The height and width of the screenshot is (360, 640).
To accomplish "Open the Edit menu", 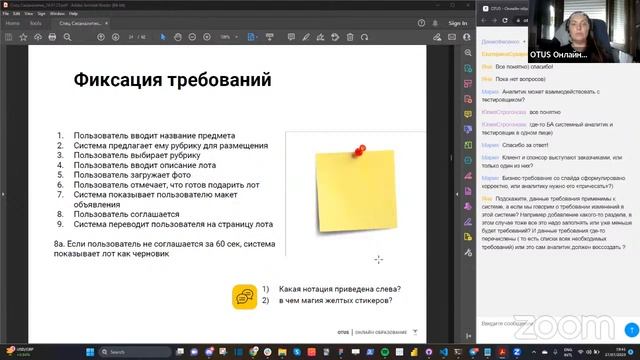I will [16, 13].
